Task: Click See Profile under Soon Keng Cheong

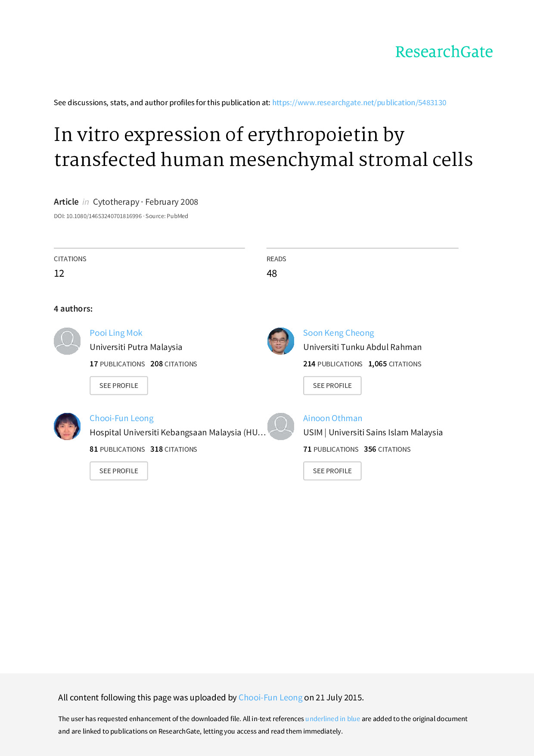Action: [x=332, y=385]
